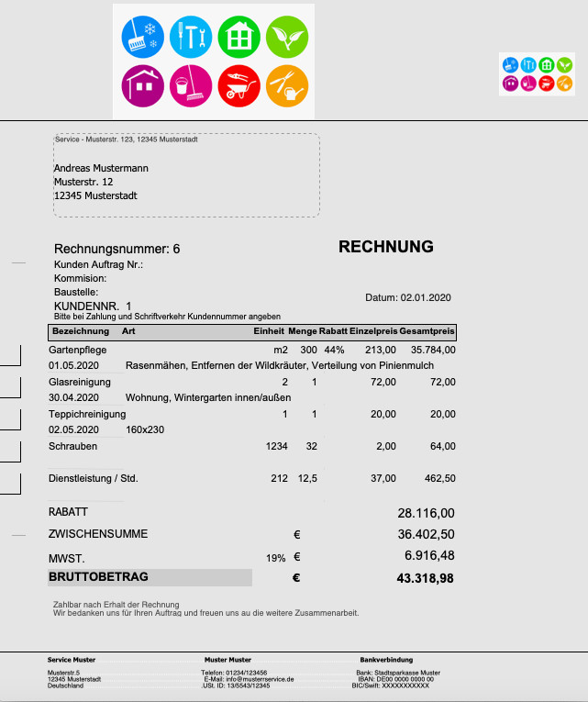Click the MWST. 19% rate
Viewport: 588px width, 702px height.
(275, 558)
